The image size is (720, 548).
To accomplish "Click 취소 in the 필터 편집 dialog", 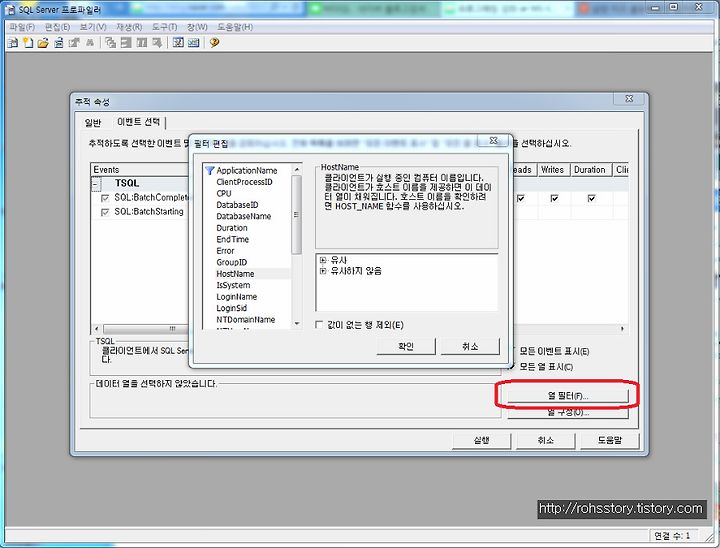I will 470,346.
